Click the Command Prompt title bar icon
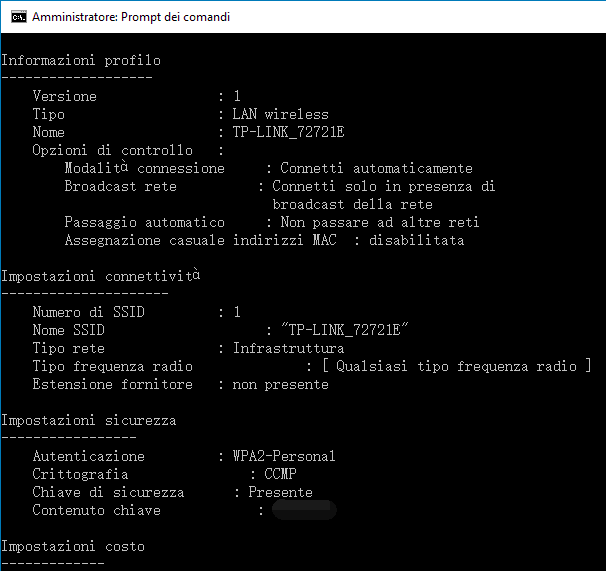This screenshot has width=606, height=571. [17, 17]
